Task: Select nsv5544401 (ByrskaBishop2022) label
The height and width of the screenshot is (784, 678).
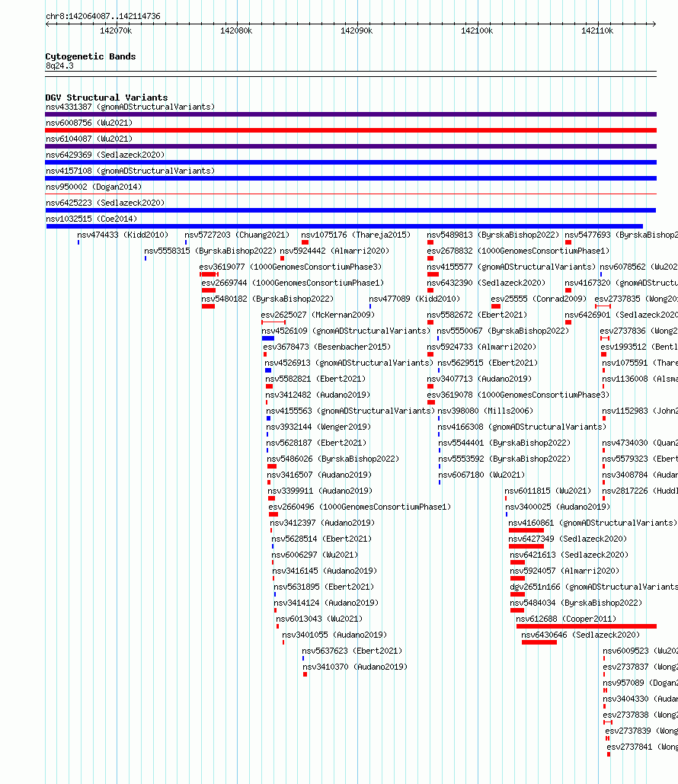Action: [504, 443]
